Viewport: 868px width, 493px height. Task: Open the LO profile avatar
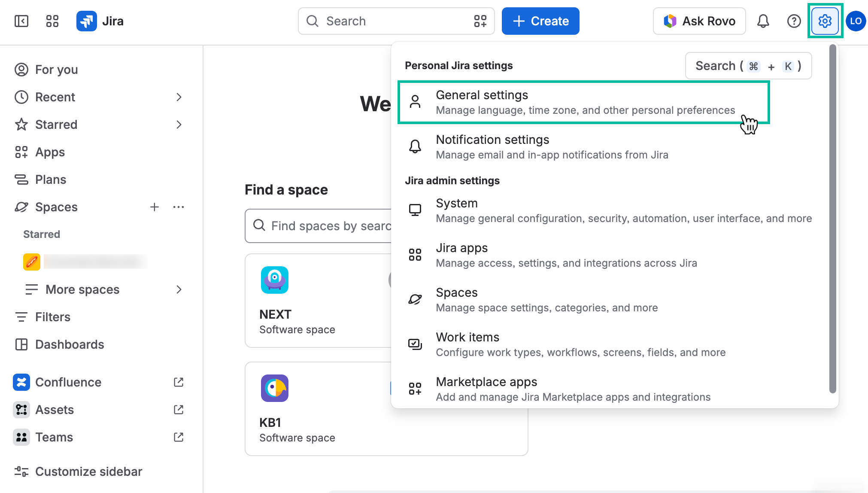tap(856, 21)
